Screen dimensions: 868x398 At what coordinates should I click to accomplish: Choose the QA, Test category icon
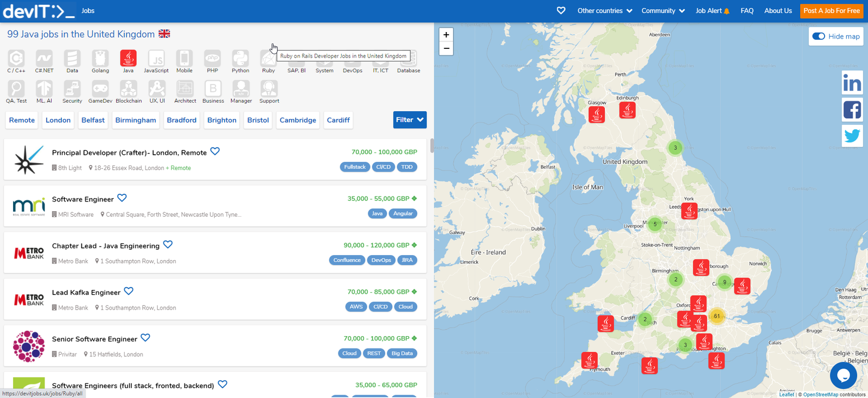[x=16, y=89]
